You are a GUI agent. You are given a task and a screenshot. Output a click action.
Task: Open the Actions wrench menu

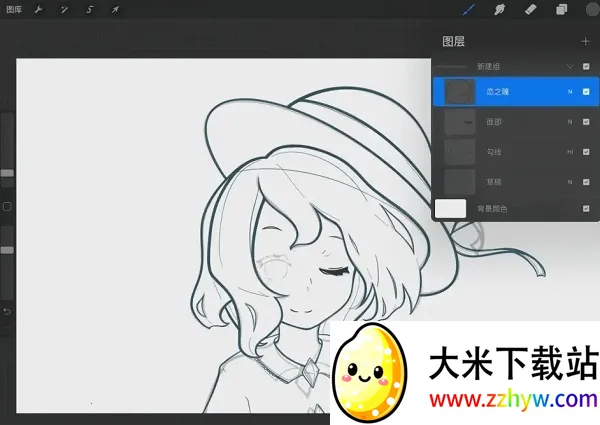tap(38, 10)
